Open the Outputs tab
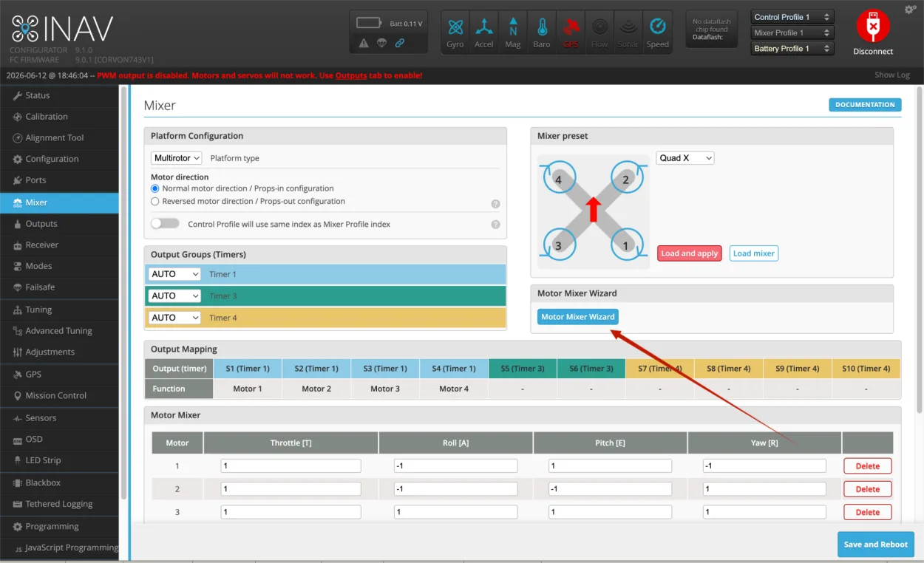The image size is (924, 563). (59, 224)
